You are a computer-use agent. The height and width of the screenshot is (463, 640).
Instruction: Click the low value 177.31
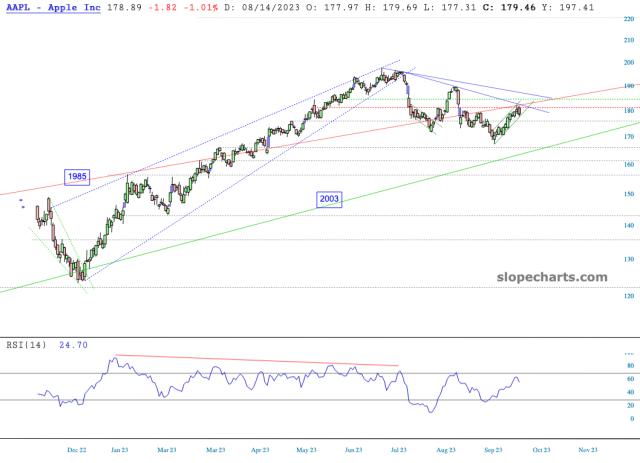tap(456, 7)
